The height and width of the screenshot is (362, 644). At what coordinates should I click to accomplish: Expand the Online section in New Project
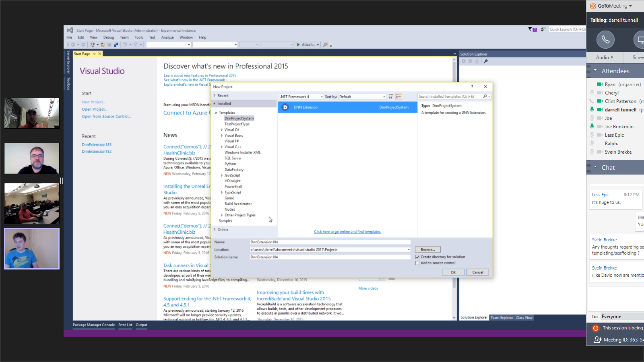click(x=215, y=230)
